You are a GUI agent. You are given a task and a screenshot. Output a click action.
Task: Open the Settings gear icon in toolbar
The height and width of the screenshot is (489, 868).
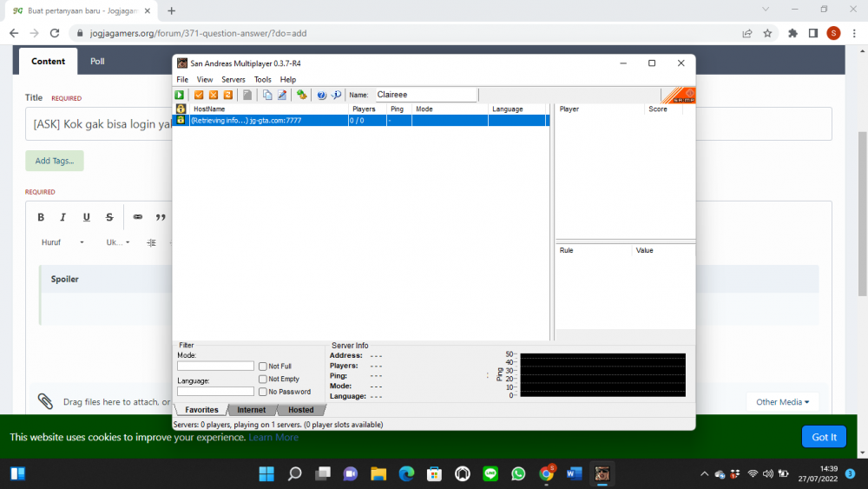[302, 95]
